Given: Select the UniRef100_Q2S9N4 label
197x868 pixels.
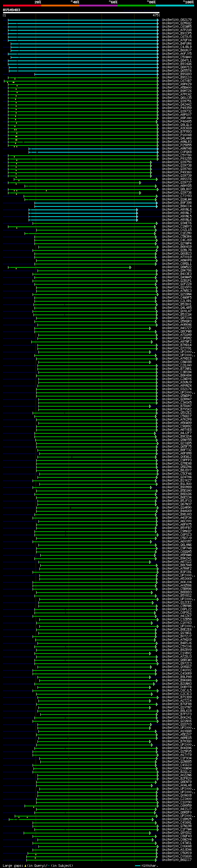Looking at the screenshot, I should [177, 294].
